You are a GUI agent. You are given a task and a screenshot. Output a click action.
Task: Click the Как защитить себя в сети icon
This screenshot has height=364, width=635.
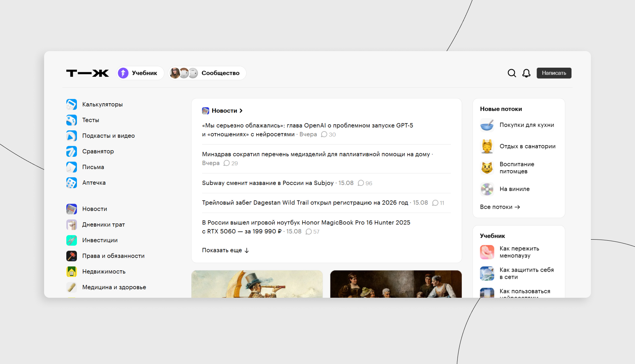487,273
